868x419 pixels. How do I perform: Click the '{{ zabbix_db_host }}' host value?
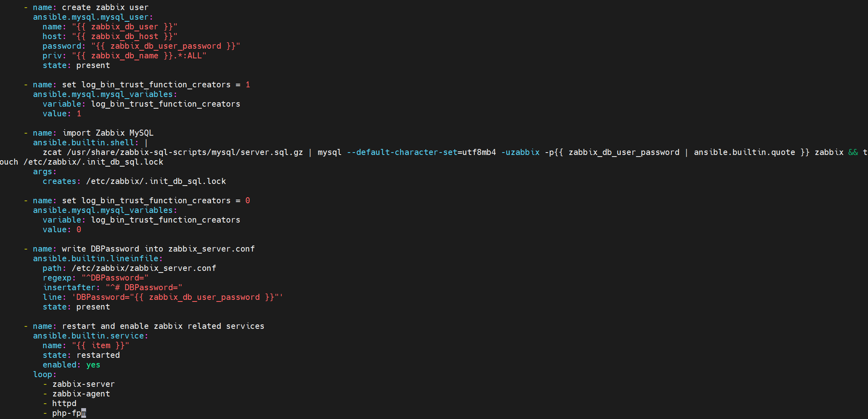[125, 36]
